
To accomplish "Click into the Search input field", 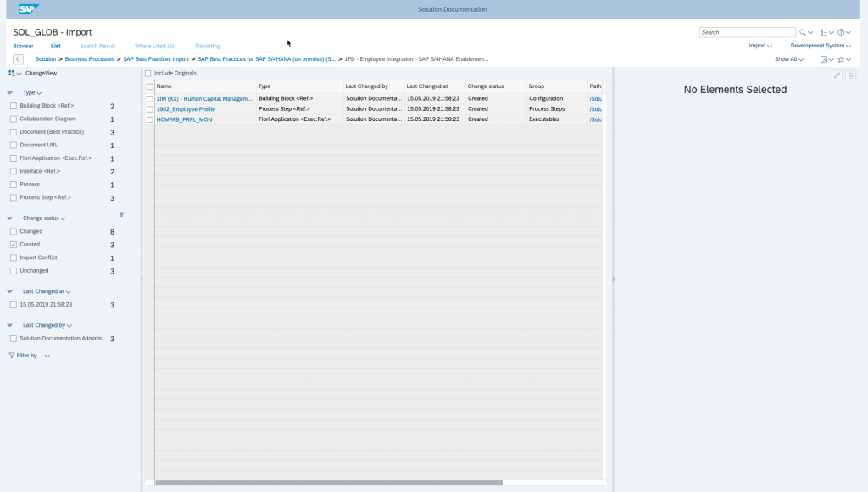I will pos(747,33).
